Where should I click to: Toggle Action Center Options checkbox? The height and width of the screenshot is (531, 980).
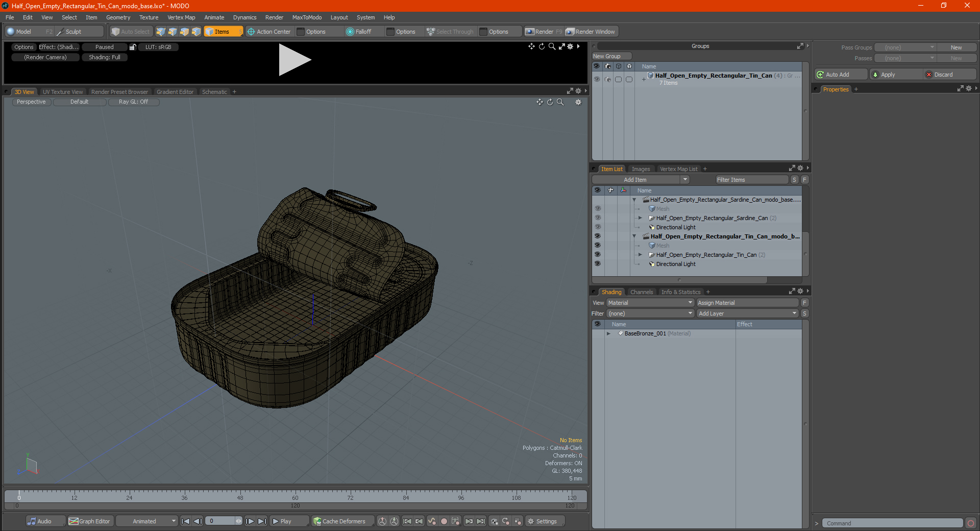point(301,32)
